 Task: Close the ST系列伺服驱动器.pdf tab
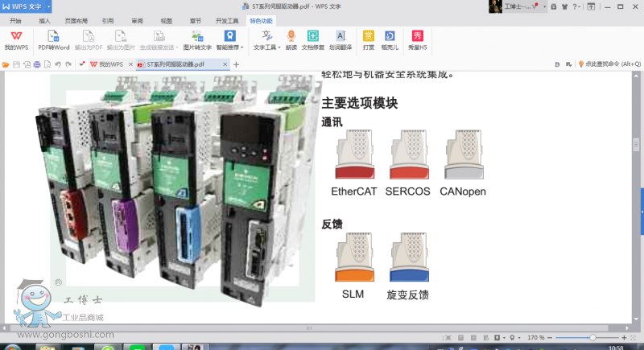pos(225,64)
